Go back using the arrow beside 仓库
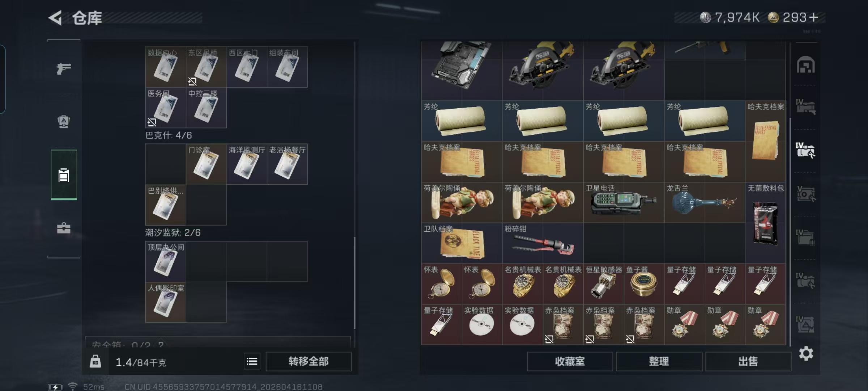Viewport: 868px width, 391px height. pyautogui.click(x=55, y=18)
